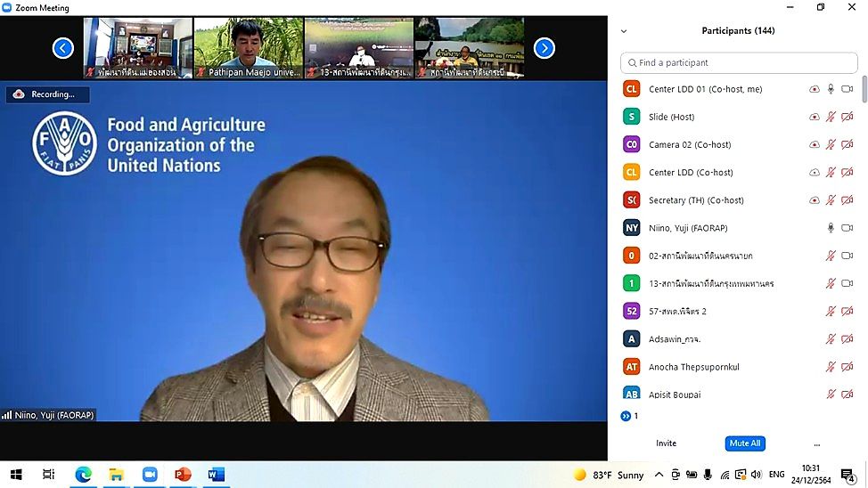Image resolution: width=868 pixels, height=488 pixels.
Task: Open the 83°F Sunny weather widget
Action: coord(609,475)
